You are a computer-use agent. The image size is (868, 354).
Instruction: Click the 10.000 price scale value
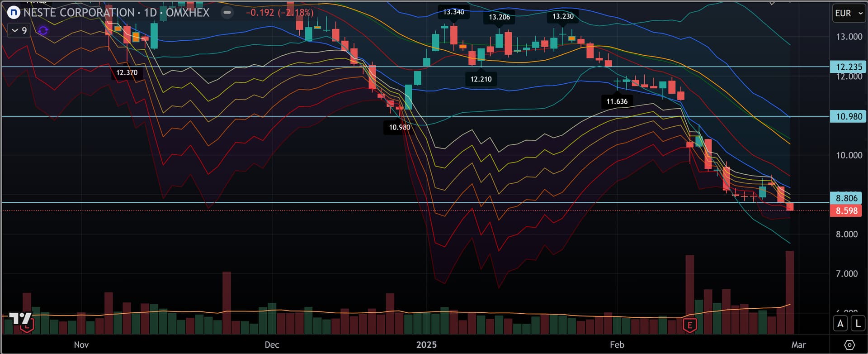[849, 155]
